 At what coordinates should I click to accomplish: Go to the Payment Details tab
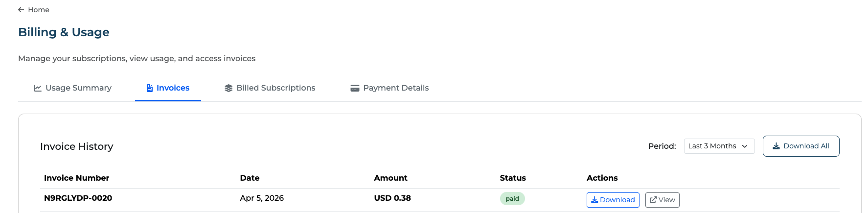396,88
